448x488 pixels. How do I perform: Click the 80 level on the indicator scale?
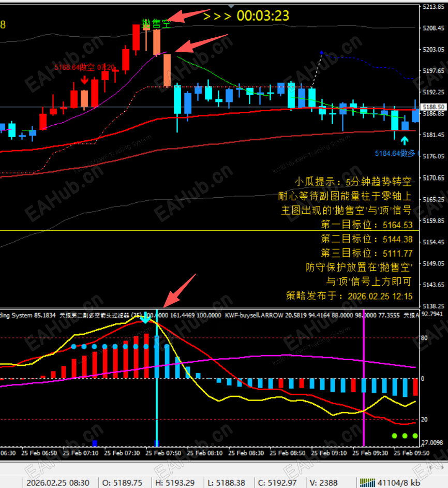pos(424,338)
